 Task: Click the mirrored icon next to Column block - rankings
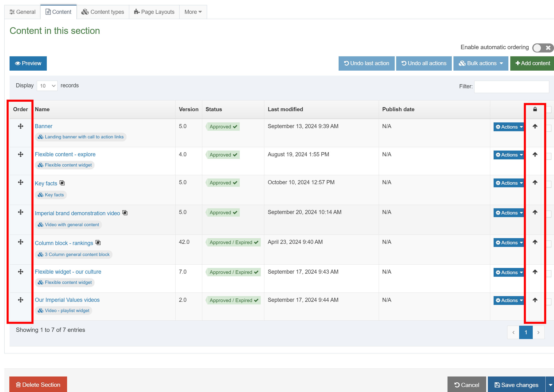(x=98, y=243)
